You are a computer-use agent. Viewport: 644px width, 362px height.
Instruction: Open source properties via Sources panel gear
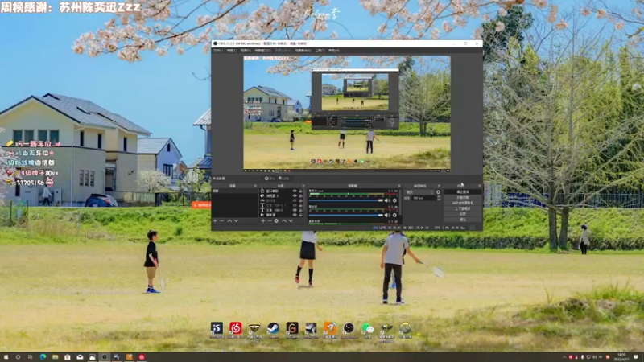point(276,220)
